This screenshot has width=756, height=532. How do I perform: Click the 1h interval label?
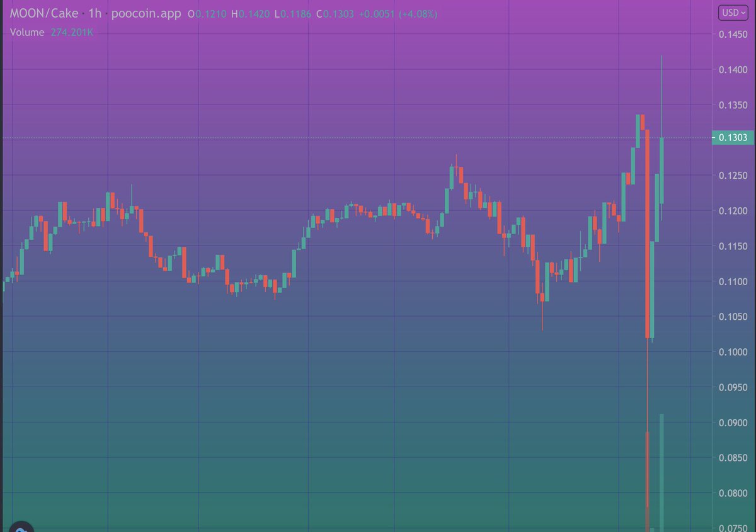(x=95, y=13)
